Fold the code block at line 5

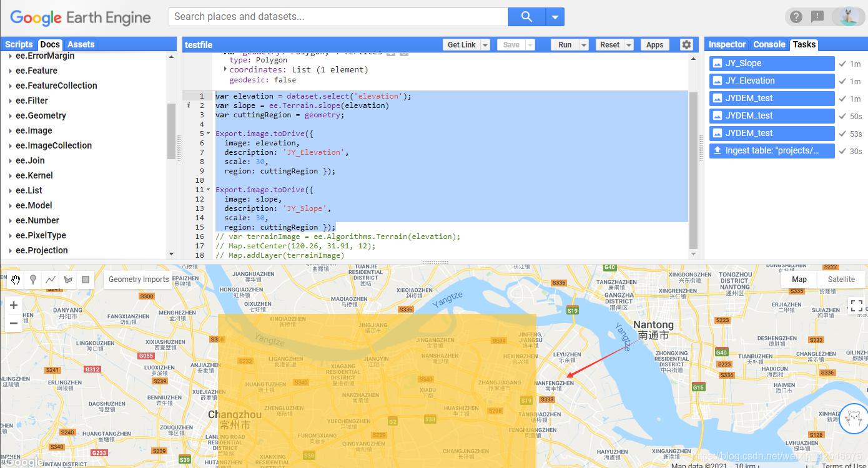click(208, 134)
